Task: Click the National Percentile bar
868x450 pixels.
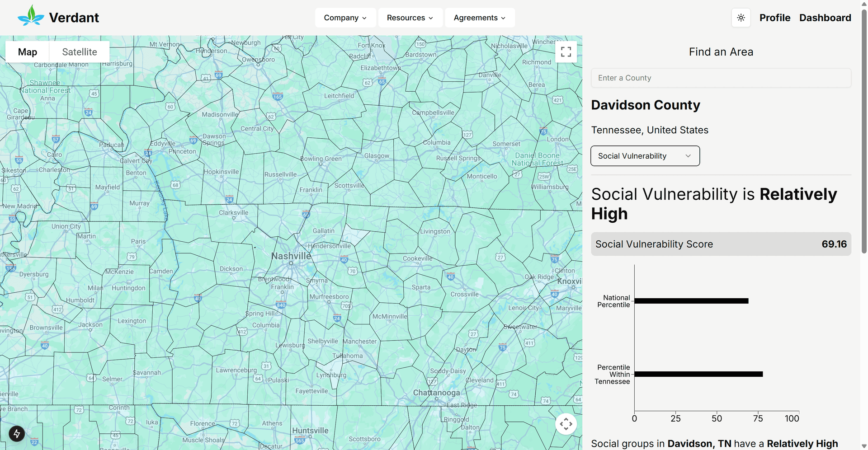Action: click(x=691, y=300)
